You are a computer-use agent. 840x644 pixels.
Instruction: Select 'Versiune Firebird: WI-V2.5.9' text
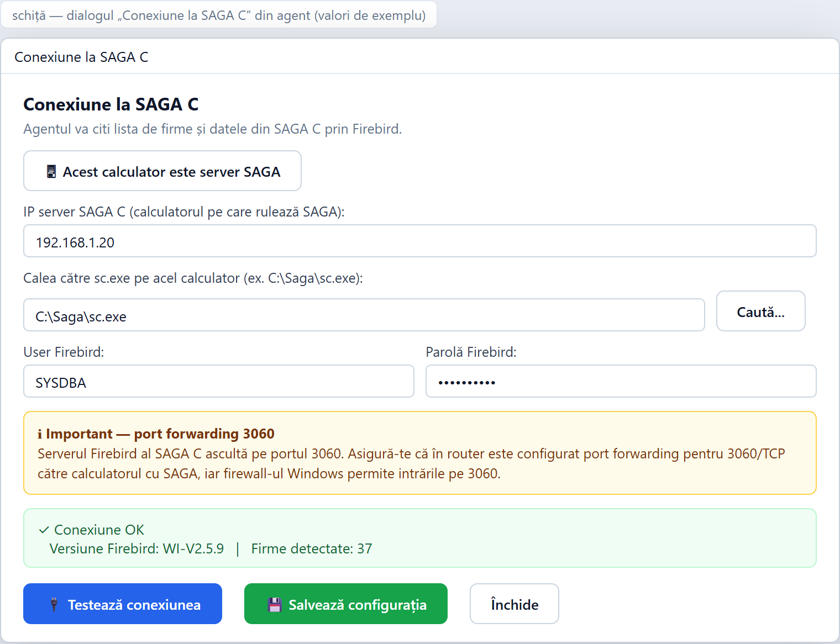[x=136, y=548]
